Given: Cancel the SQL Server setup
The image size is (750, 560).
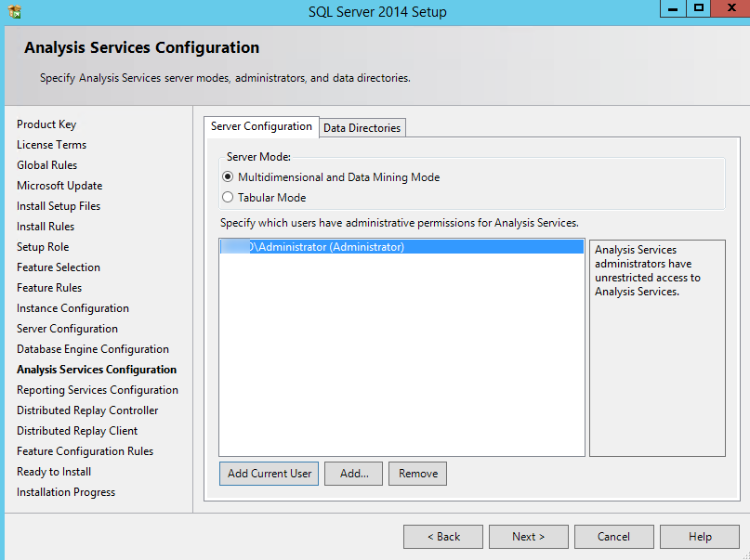Looking at the screenshot, I should pyautogui.click(x=613, y=537).
